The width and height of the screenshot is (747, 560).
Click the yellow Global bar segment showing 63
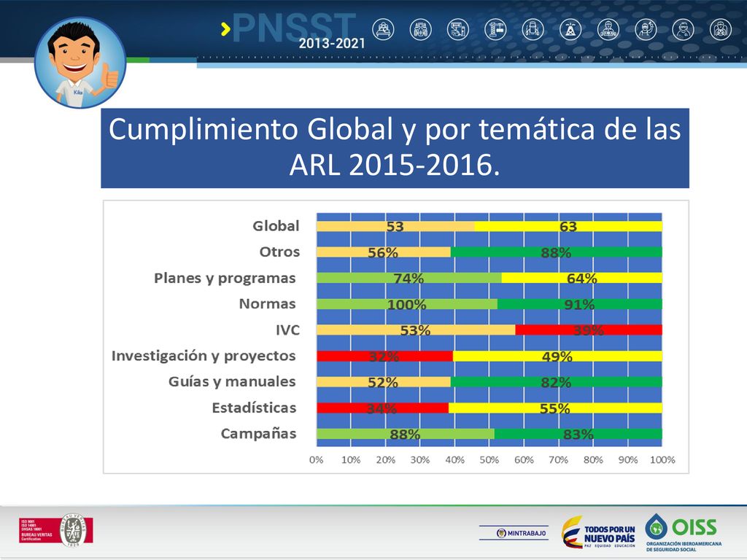click(568, 226)
